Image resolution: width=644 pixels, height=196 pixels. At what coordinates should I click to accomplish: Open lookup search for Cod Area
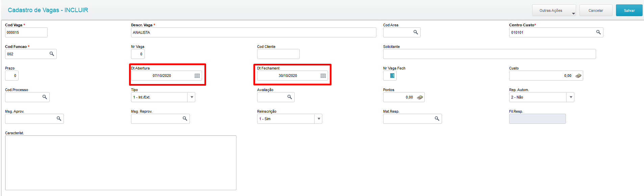point(416,32)
